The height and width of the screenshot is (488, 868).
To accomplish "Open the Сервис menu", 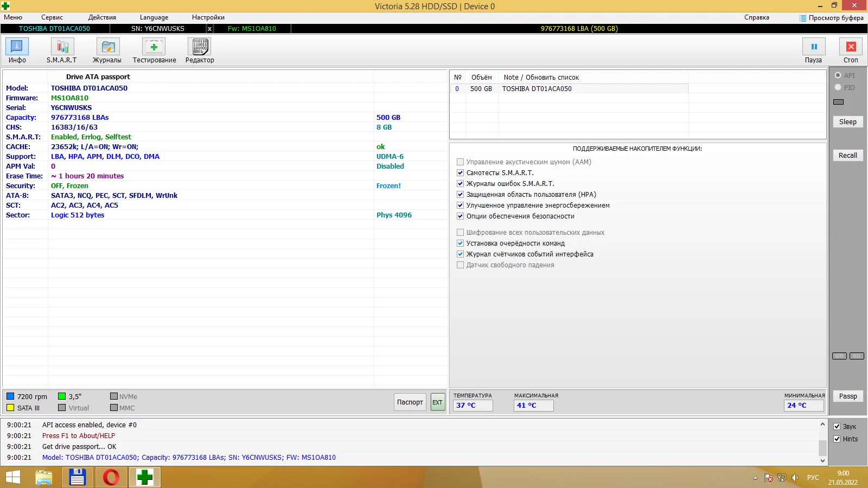I will [x=52, y=17].
